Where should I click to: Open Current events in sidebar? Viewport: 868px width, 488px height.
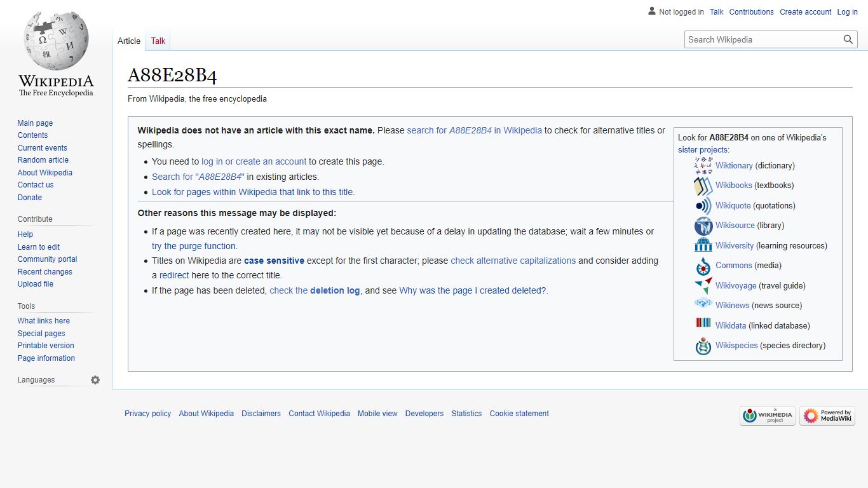coord(43,148)
